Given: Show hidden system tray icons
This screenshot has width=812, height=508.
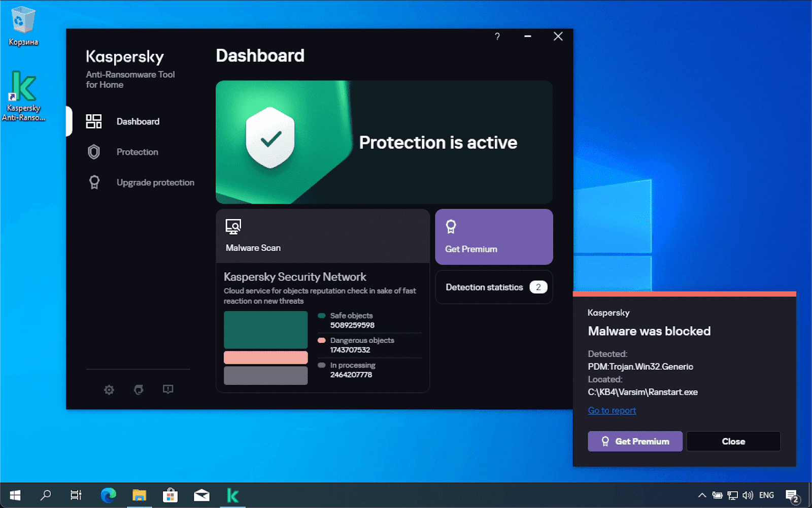Looking at the screenshot, I should tap(702, 495).
